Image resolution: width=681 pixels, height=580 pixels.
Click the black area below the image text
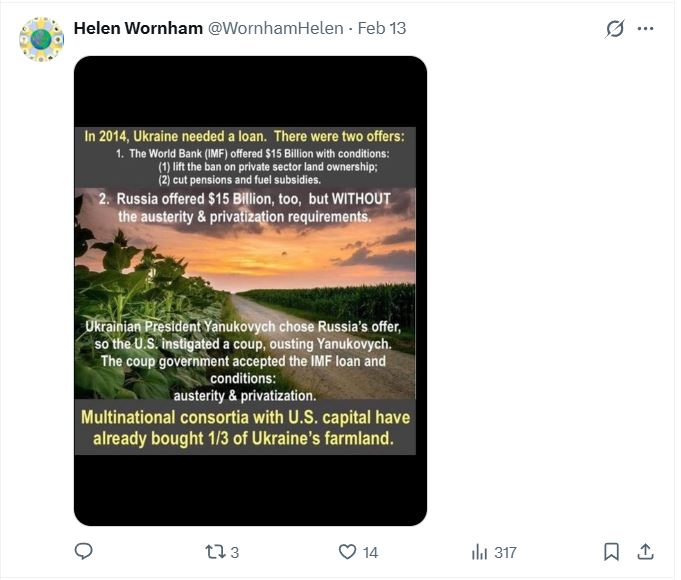pos(250,490)
